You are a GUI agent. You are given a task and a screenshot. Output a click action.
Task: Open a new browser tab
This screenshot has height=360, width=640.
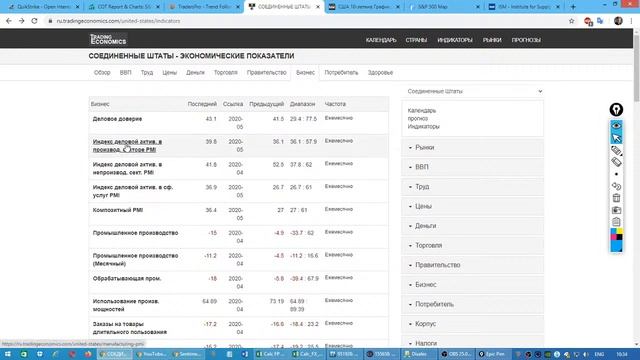pyautogui.click(x=573, y=7)
